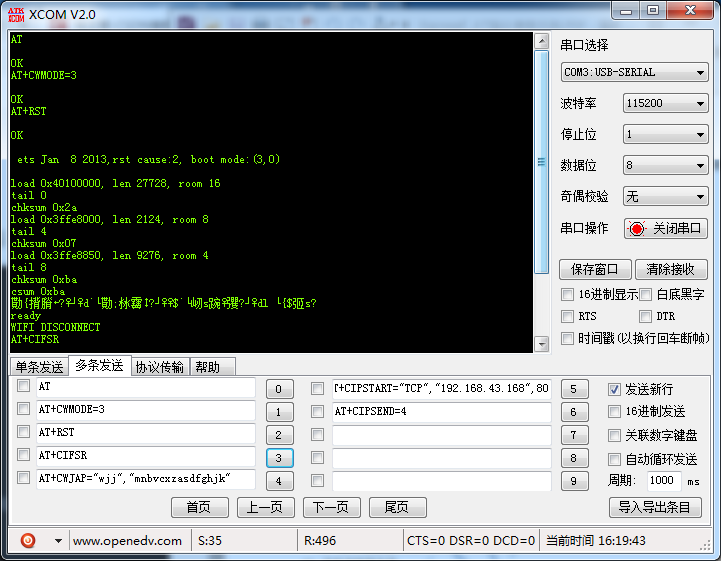Viewport: 721px width, 561px height.
Task: Tick the checkbox beside AT+CIPSTART entry
Action: point(317,389)
